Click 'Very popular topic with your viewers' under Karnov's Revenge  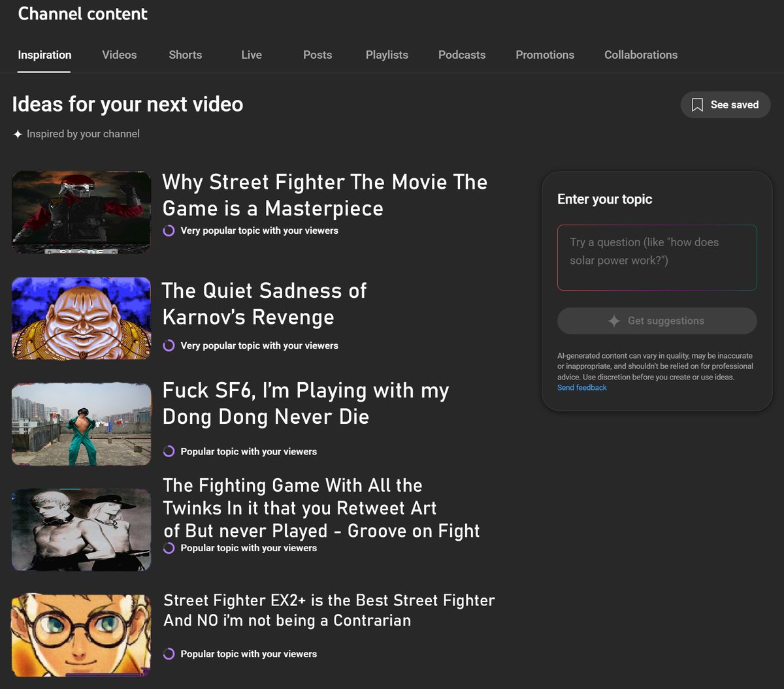click(259, 345)
